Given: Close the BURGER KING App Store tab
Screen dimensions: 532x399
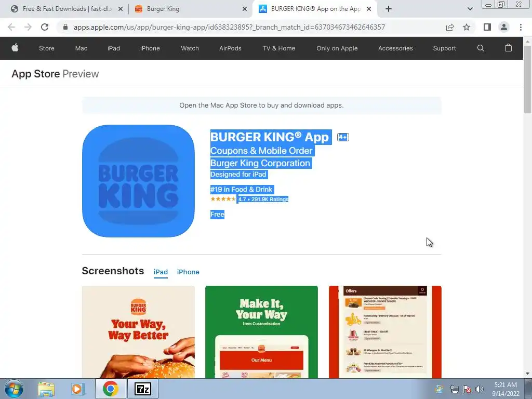Looking at the screenshot, I should pyautogui.click(x=369, y=9).
